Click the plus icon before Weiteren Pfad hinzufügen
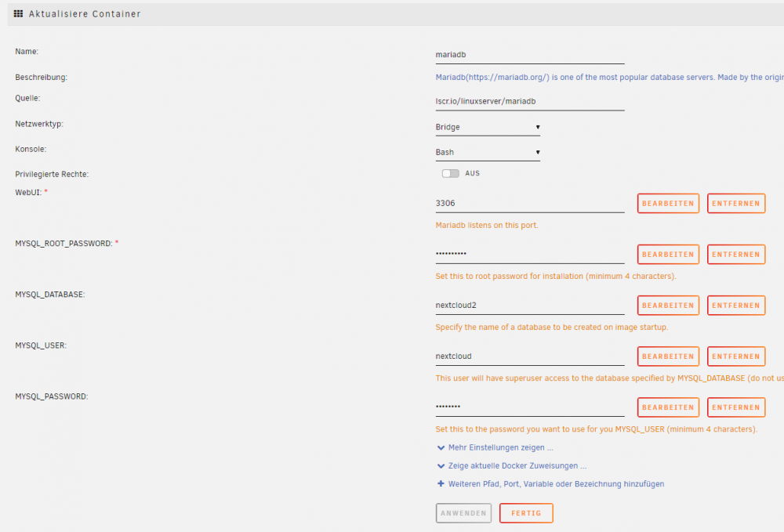 pyautogui.click(x=441, y=483)
